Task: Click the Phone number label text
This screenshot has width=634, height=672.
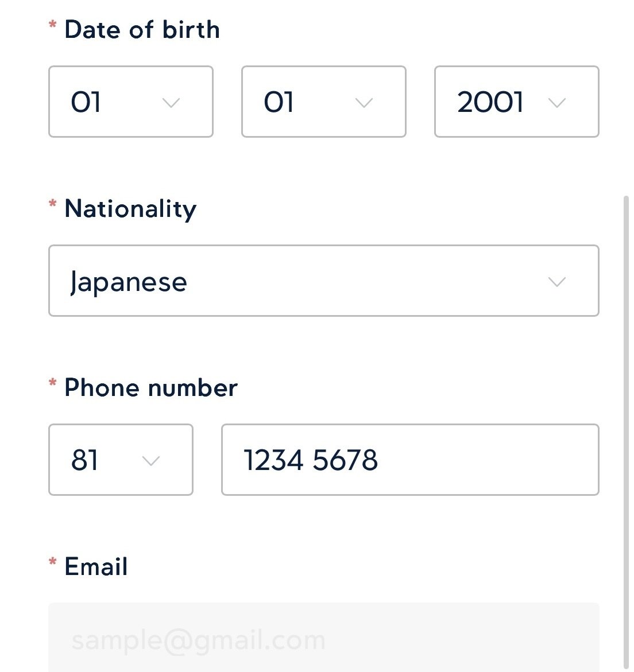Action: (x=150, y=388)
